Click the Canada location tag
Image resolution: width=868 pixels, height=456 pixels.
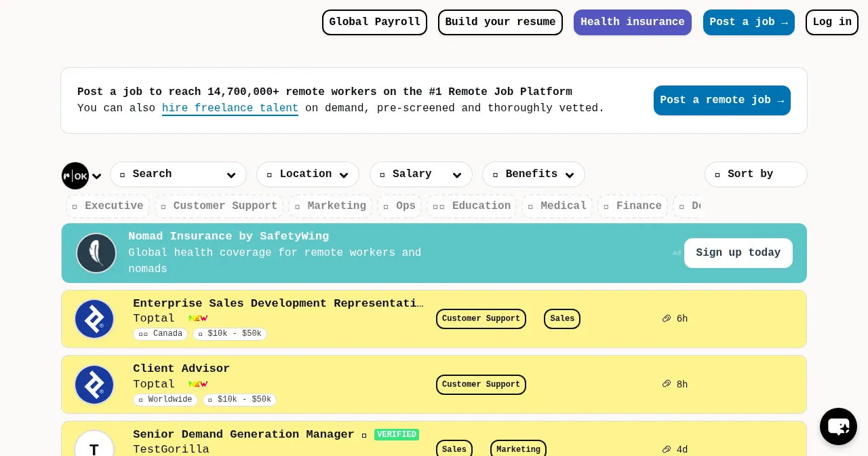160,334
